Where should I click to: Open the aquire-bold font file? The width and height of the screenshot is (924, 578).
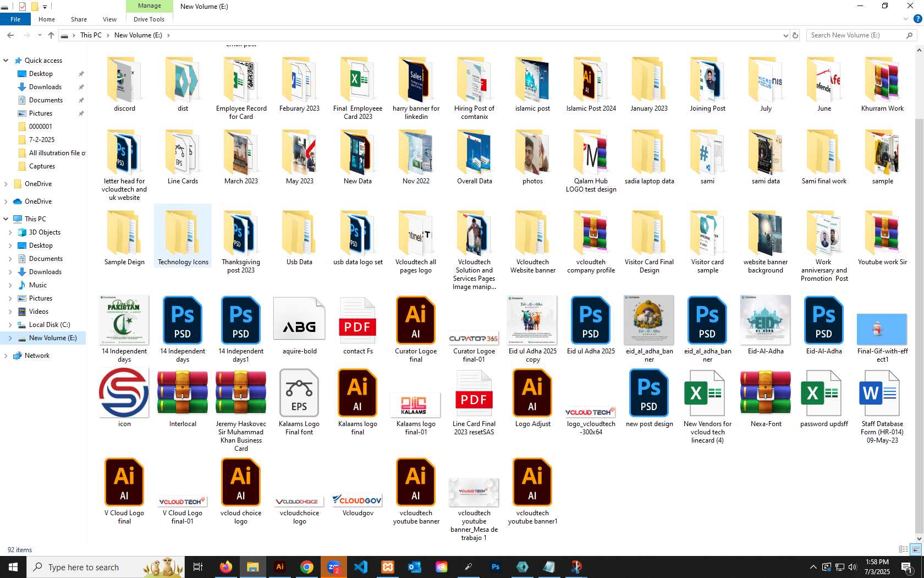299,325
